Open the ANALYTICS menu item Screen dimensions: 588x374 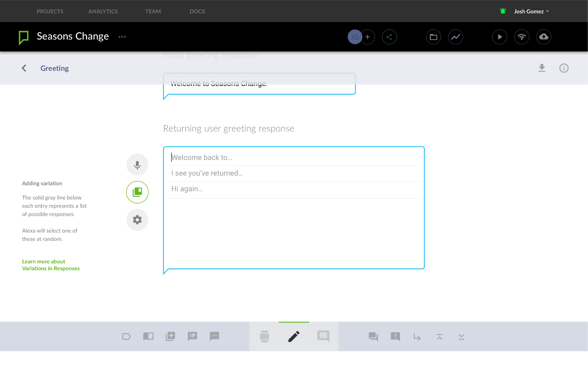tap(103, 11)
